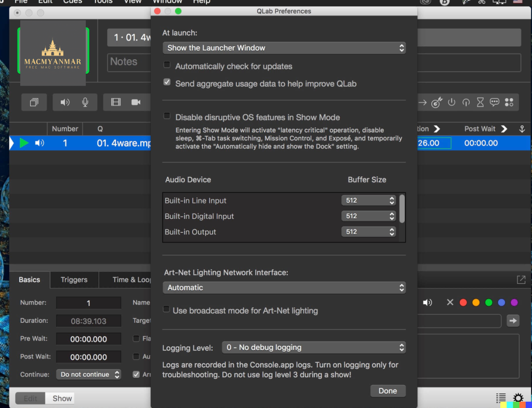Switch workspace to Edit mode

(x=30, y=398)
